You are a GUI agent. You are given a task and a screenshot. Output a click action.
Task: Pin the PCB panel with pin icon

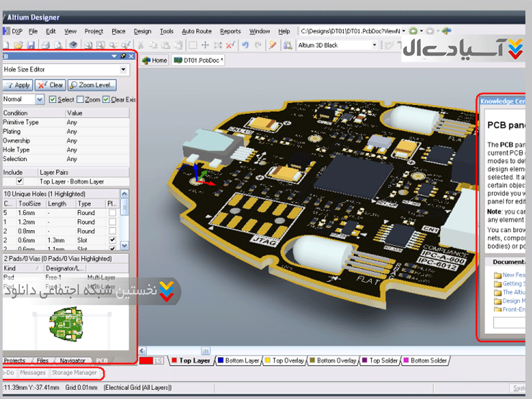[x=123, y=57]
